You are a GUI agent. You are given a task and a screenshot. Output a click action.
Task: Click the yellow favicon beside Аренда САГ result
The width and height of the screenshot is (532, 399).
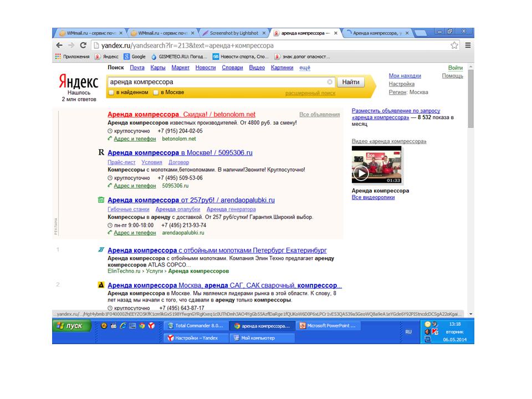[x=101, y=285]
